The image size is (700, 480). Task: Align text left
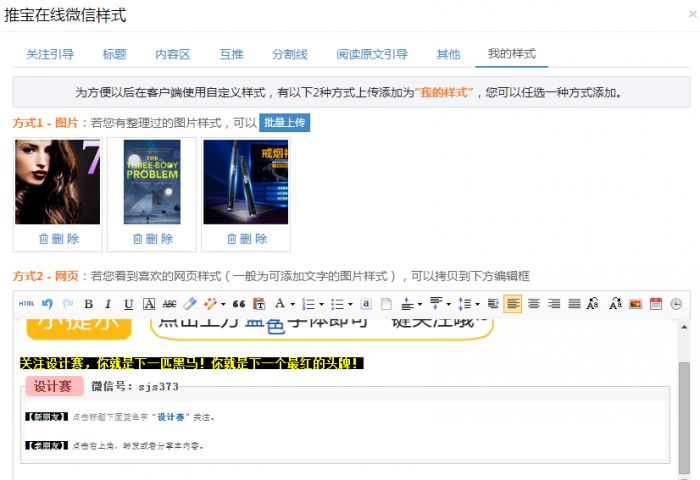click(x=512, y=304)
